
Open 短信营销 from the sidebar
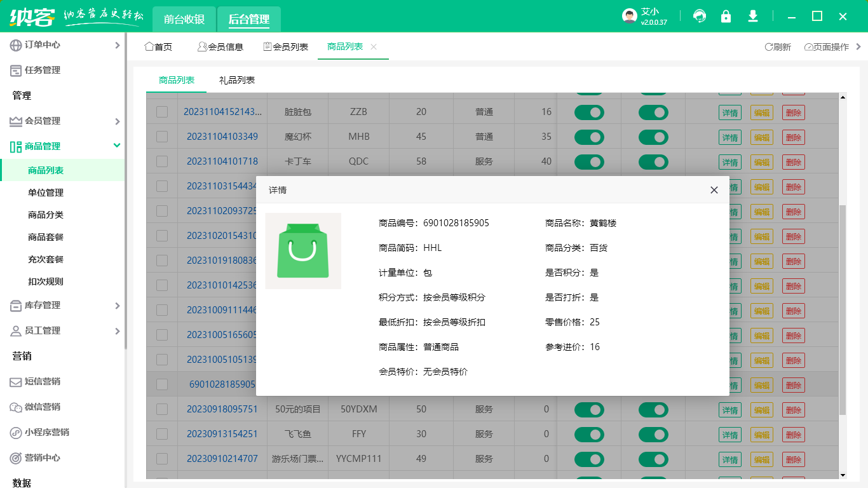click(x=44, y=382)
